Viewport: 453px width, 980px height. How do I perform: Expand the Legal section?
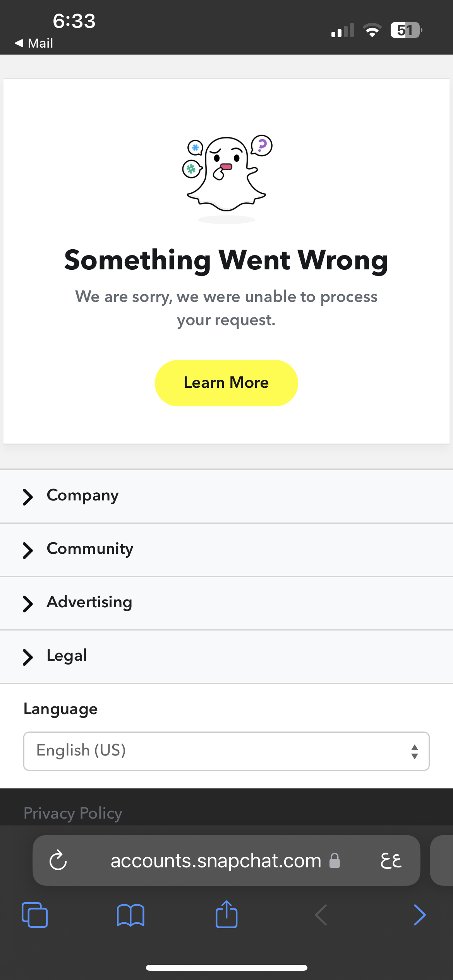point(226,656)
